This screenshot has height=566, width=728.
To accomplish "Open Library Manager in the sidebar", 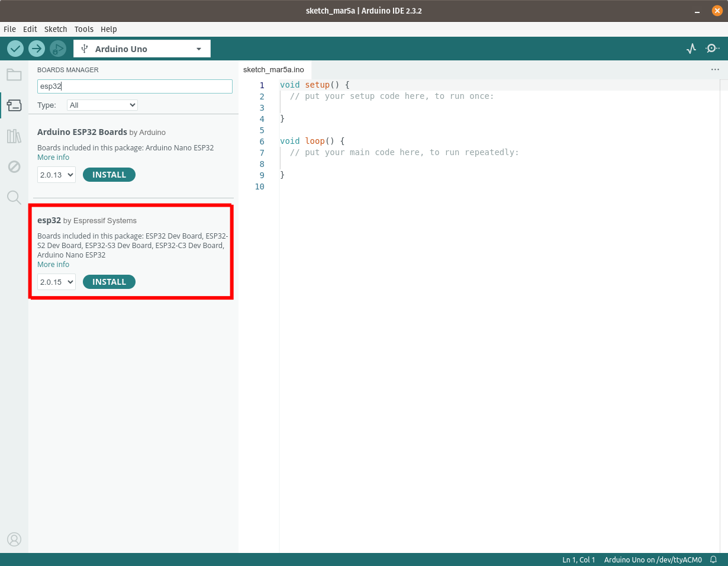I will point(14,136).
